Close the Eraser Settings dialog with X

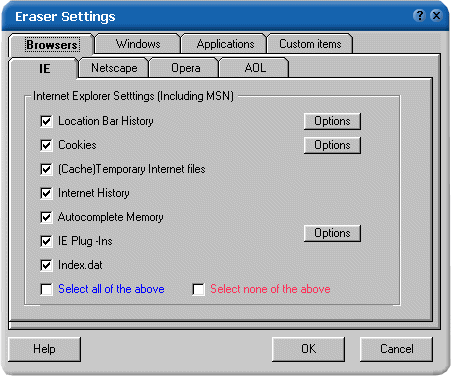click(x=436, y=15)
